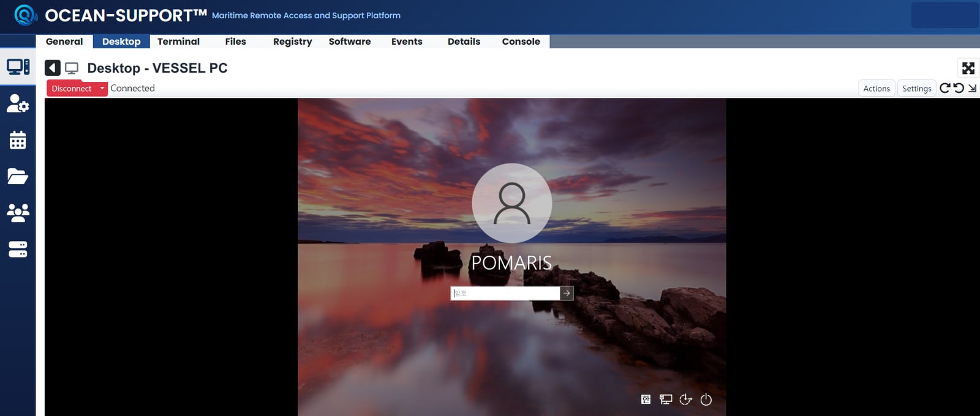Click the diagonal arrow scaling icon

[x=972, y=88]
